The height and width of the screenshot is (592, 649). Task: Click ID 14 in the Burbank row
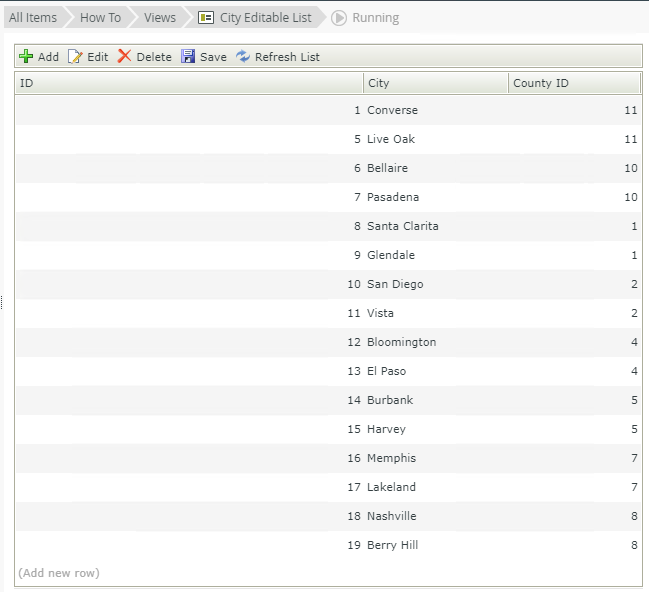354,400
